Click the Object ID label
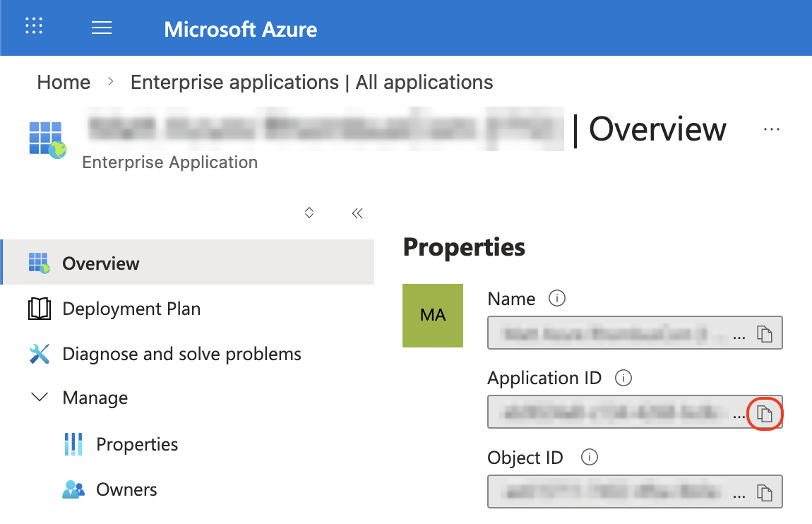Image resolution: width=812 pixels, height=524 pixels. (x=525, y=458)
